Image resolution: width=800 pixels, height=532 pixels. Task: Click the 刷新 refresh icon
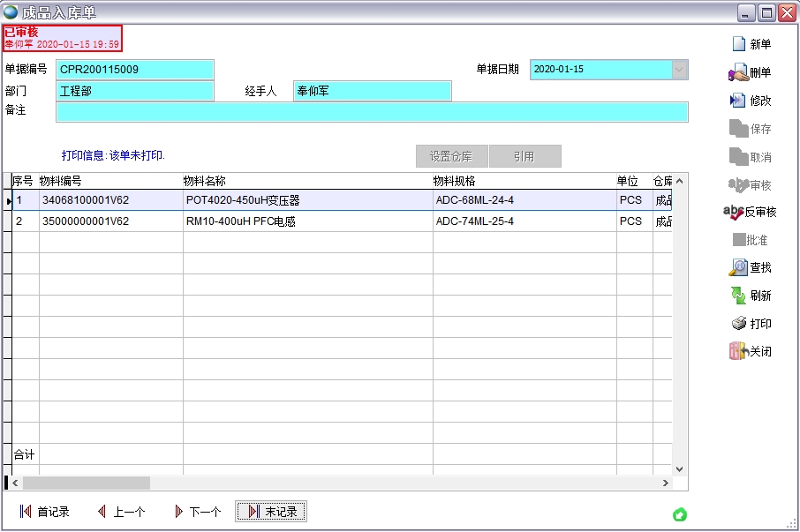click(738, 296)
